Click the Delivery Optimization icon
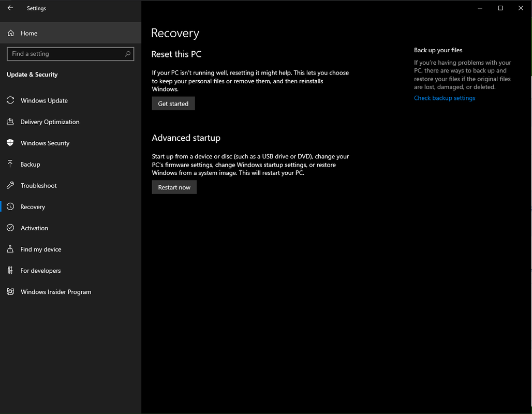 10,122
